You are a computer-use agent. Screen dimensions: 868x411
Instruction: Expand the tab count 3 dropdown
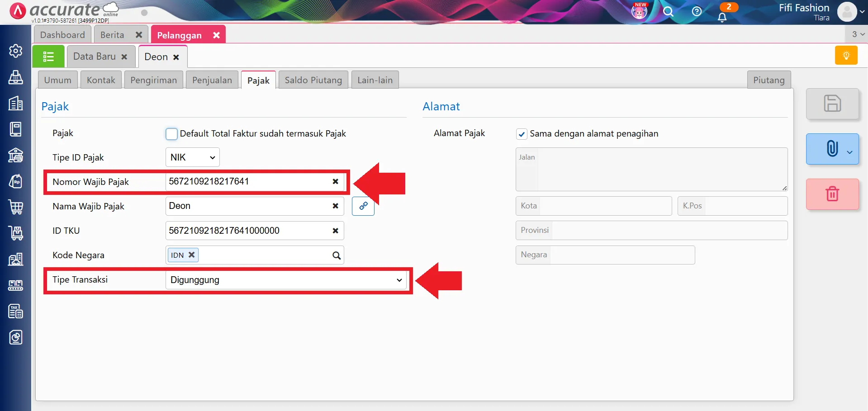click(x=858, y=34)
